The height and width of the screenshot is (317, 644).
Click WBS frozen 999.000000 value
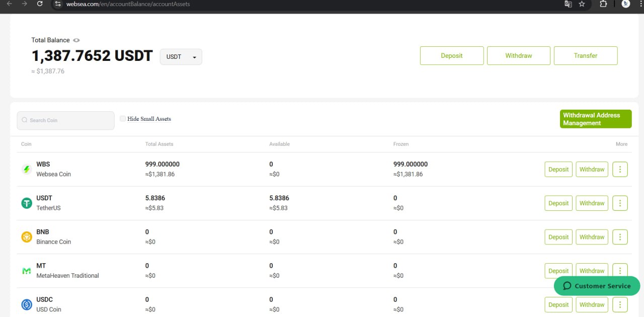pos(411,164)
